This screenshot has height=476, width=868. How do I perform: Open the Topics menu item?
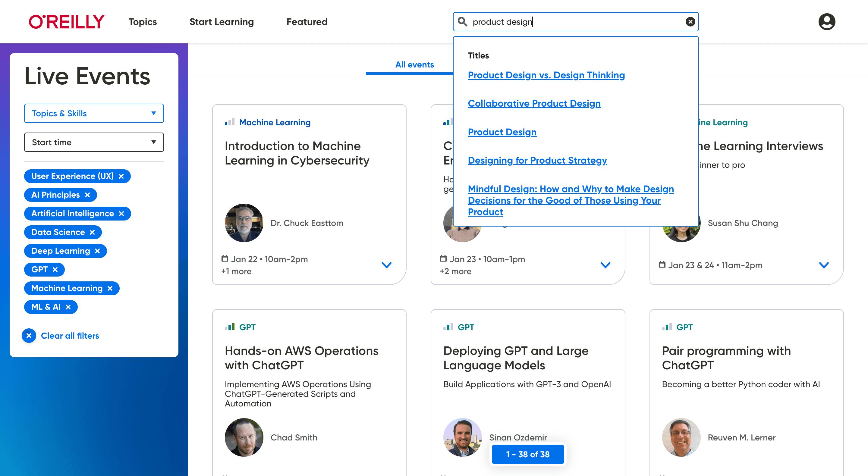point(143,22)
